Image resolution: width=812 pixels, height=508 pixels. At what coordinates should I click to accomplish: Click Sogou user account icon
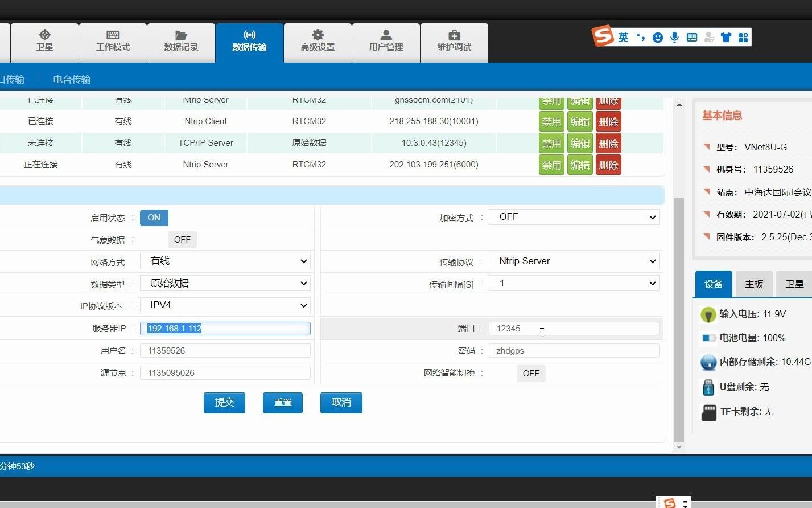709,38
